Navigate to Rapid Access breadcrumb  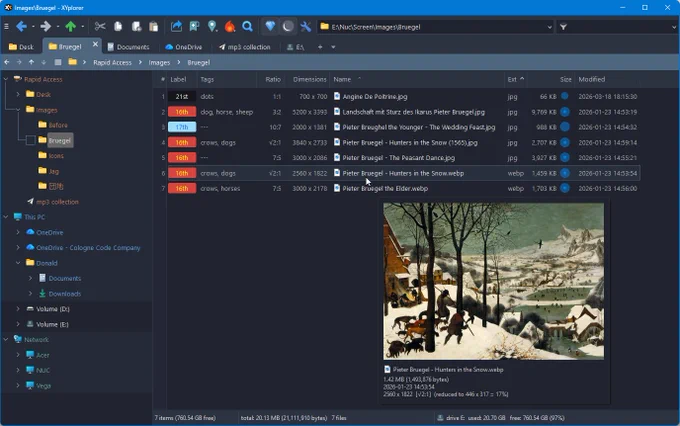point(112,62)
